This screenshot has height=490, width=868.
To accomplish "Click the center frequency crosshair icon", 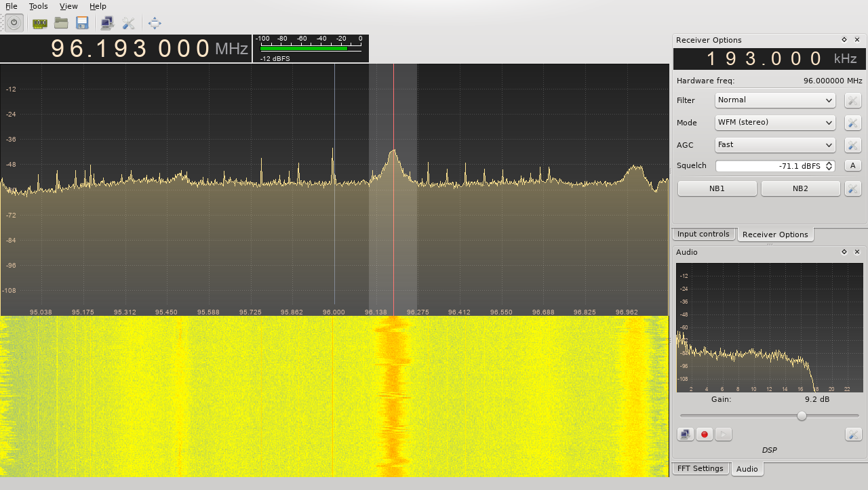I will [x=154, y=22].
